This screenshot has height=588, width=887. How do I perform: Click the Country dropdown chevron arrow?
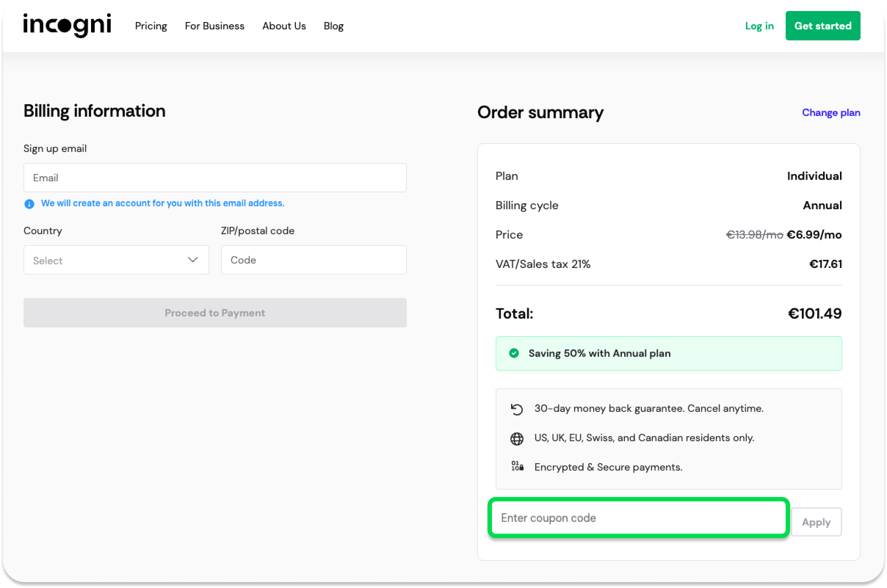[x=193, y=259]
